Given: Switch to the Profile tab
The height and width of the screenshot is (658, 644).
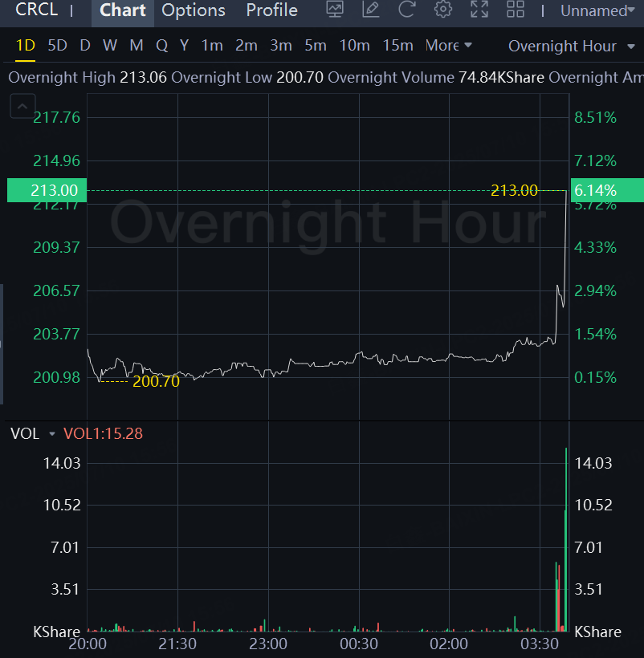Looking at the screenshot, I should [271, 10].
